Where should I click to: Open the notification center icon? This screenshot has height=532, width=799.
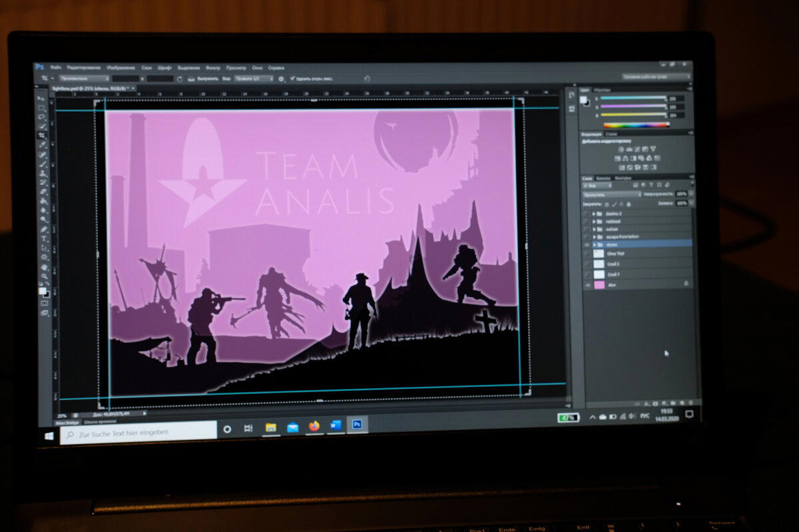tap(689, 414)
